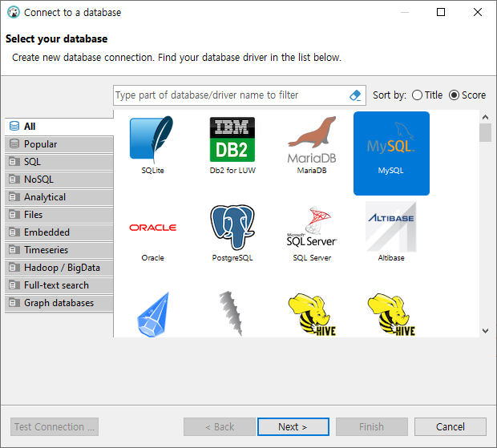The height and width of the screenshot is (448, 497).
Task: Clear the filter with the eraser icon
Action: (355, 95)
